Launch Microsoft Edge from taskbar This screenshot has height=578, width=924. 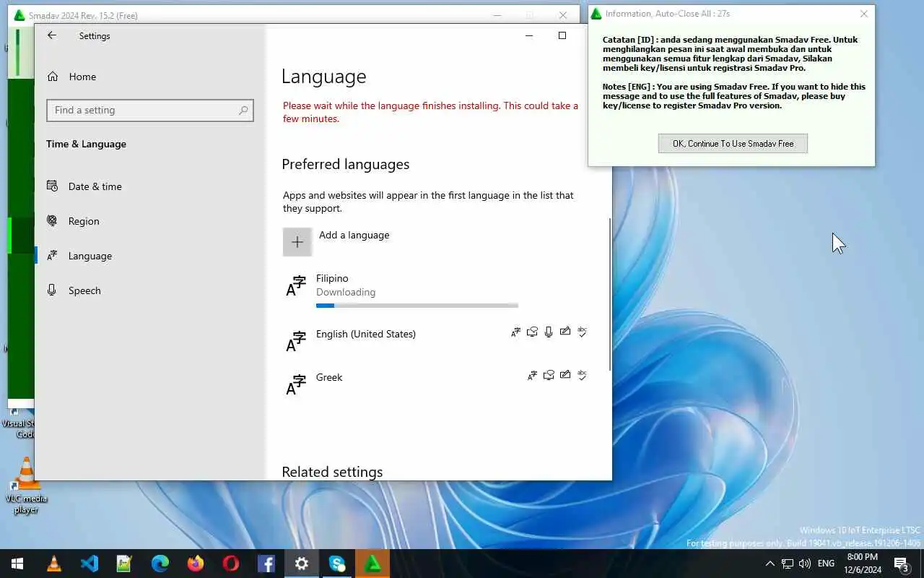(160, 564)
